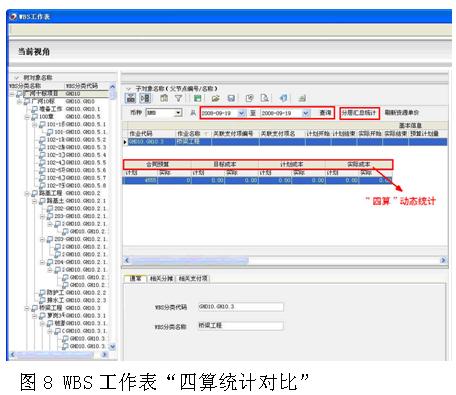Image resolution: width=456 pixels, height=395 pixels.
Task: Click the funnel filter icon in toolbar
Action: (x=179, y=98)
